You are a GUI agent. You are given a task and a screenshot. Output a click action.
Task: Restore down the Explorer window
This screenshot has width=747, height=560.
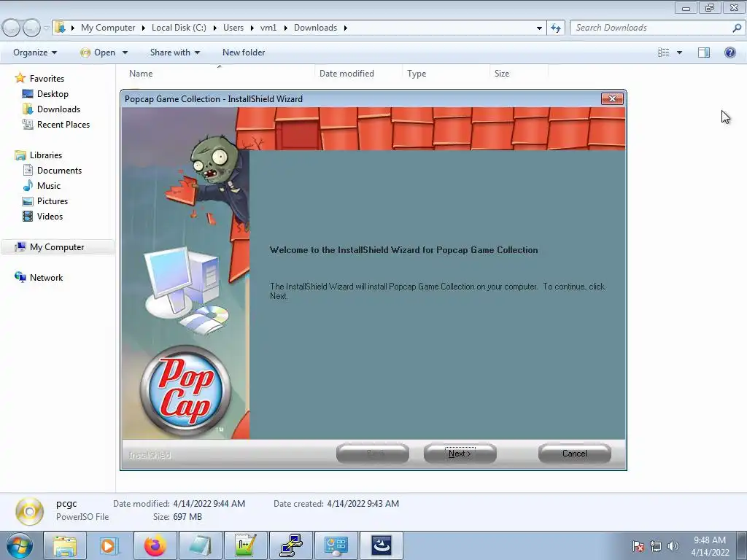(710, 7)
